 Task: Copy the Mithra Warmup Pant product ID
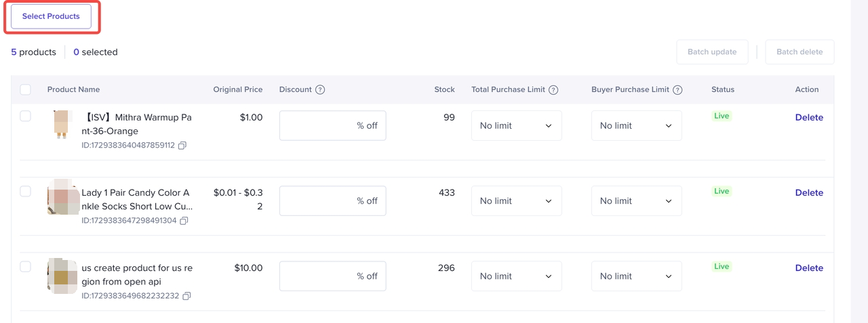point(183,146)
